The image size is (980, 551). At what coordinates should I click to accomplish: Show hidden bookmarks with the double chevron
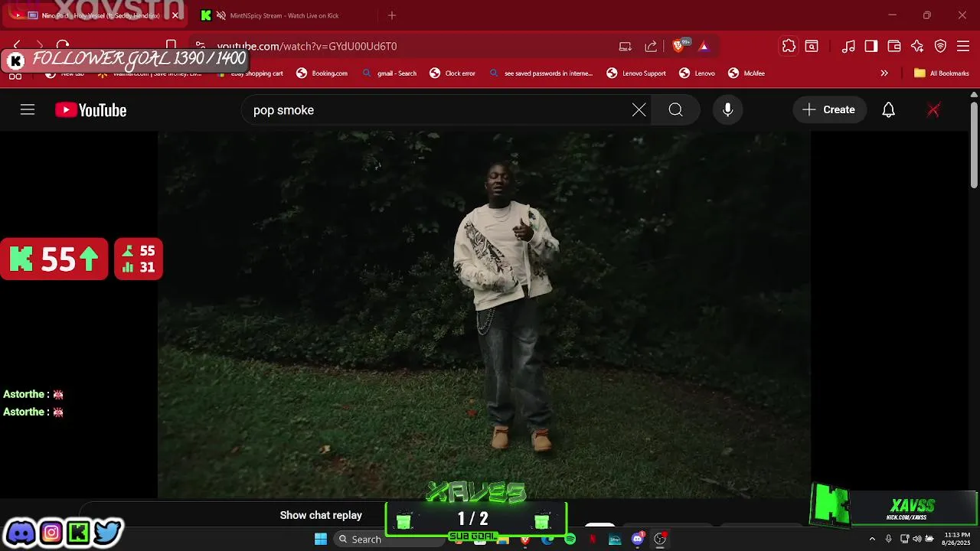[x=884, y=73]
